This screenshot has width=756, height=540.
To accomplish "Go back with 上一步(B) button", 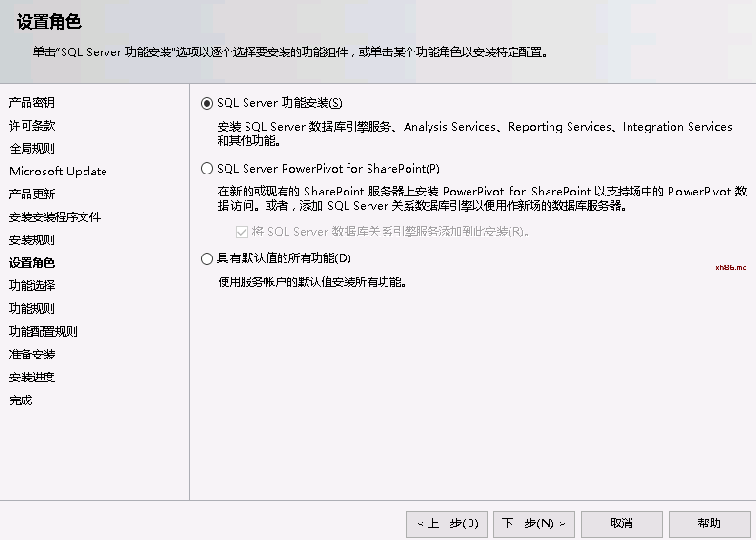I will point(446,524).
